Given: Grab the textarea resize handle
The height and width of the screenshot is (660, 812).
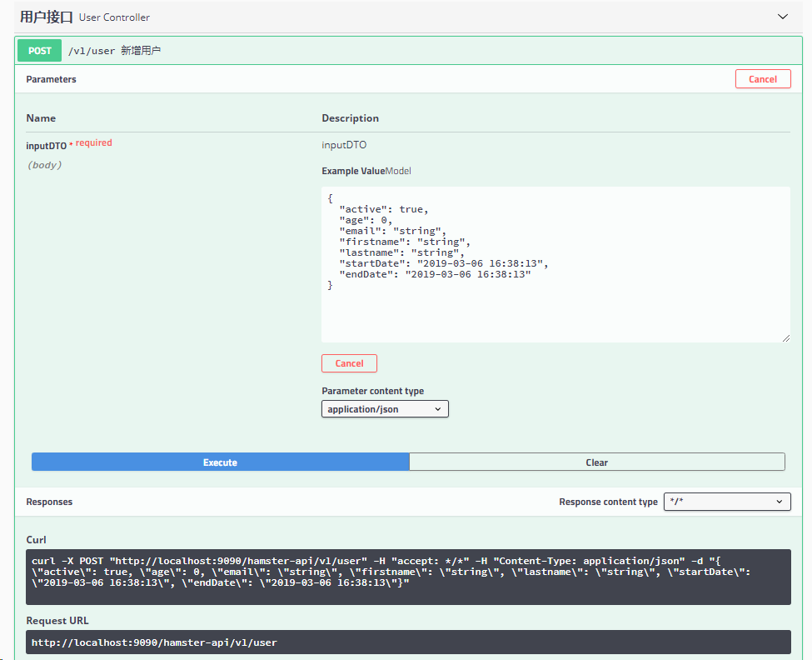Looking at the screenshot, I should (786, 338).
